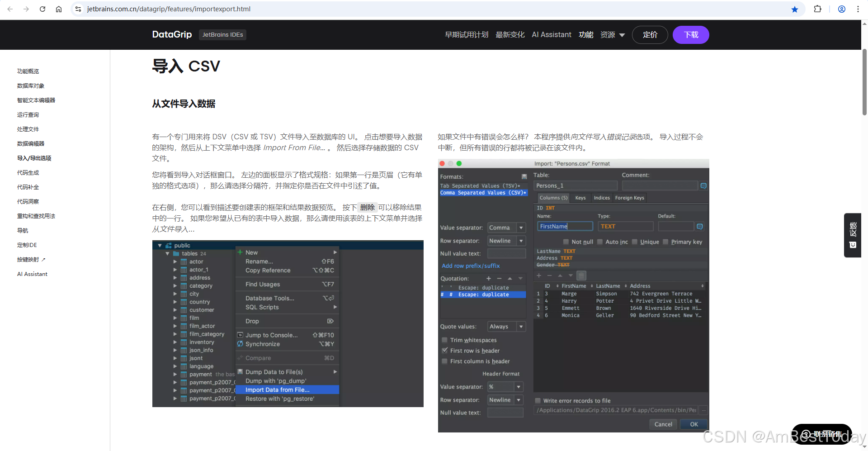Move quotation rule up with arrow icon
Viewport: 868px width, 451px height.
coord(510,279)
